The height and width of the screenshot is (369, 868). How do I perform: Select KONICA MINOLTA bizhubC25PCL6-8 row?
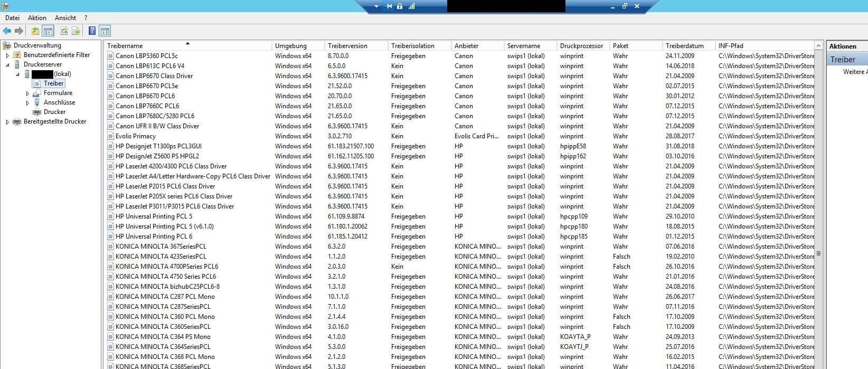click(459, 287)
